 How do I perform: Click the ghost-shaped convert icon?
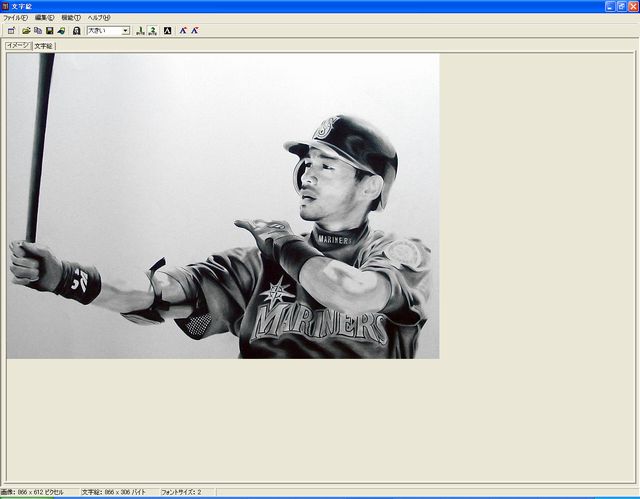(76, 31)
